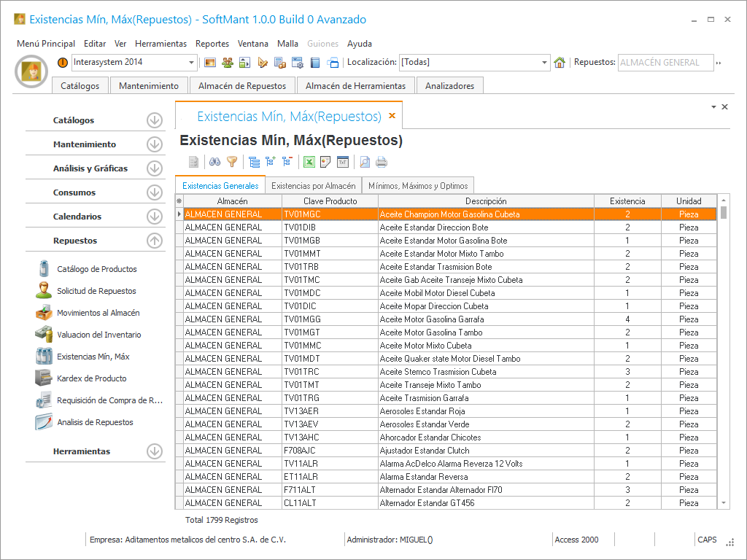
Task: Open the Interasystem 2014 dropdown
Action: [192, 63]
